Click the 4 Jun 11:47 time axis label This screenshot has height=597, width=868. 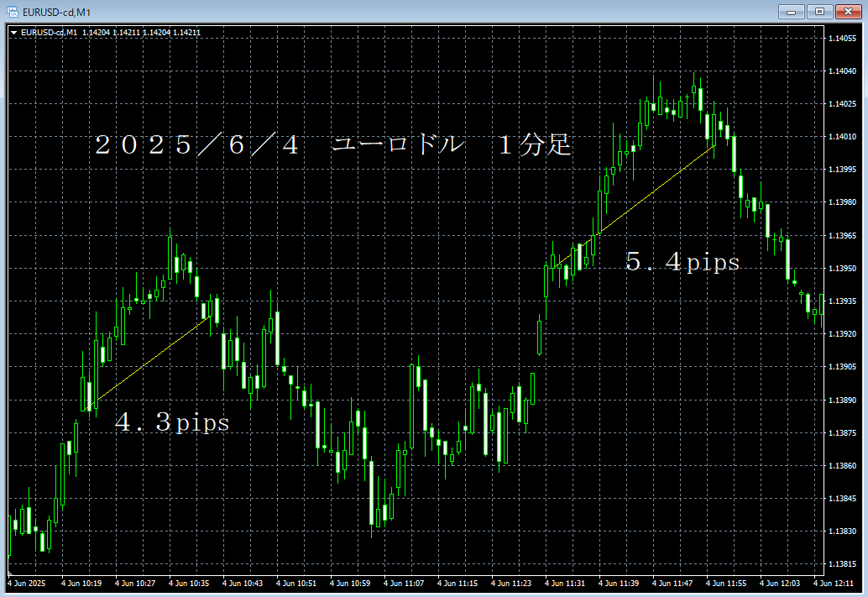(x=672, y=584)
